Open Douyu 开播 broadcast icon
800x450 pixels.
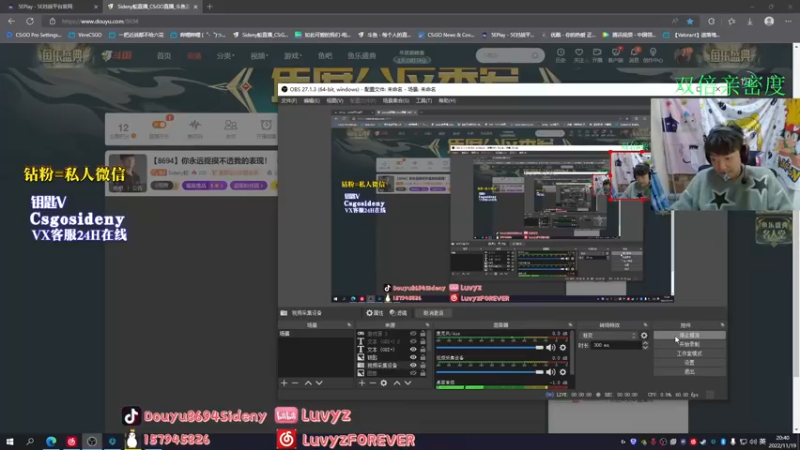coord(597,56)
